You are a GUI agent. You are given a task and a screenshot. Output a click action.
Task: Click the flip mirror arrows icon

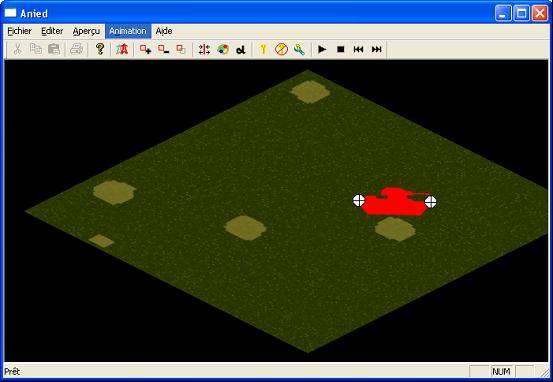[204, 49]
